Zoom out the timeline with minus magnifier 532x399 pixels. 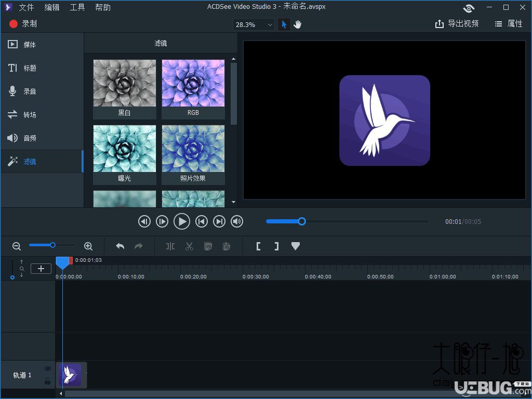(17, 246)
